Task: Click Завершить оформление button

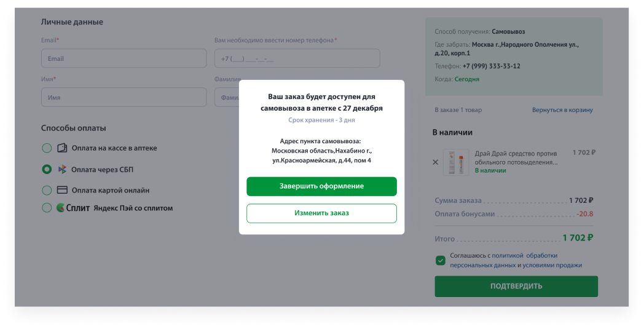Action: pos(321,186)
